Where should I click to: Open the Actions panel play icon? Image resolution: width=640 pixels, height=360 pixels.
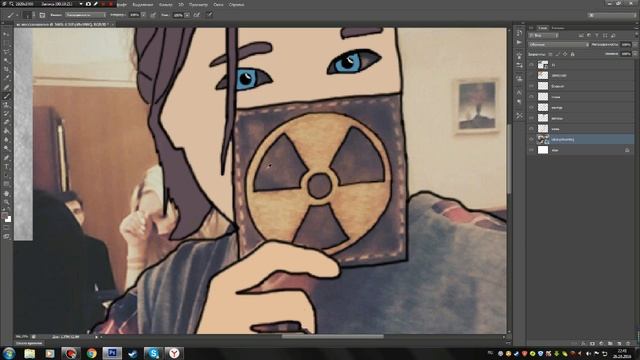click(519, 42)
